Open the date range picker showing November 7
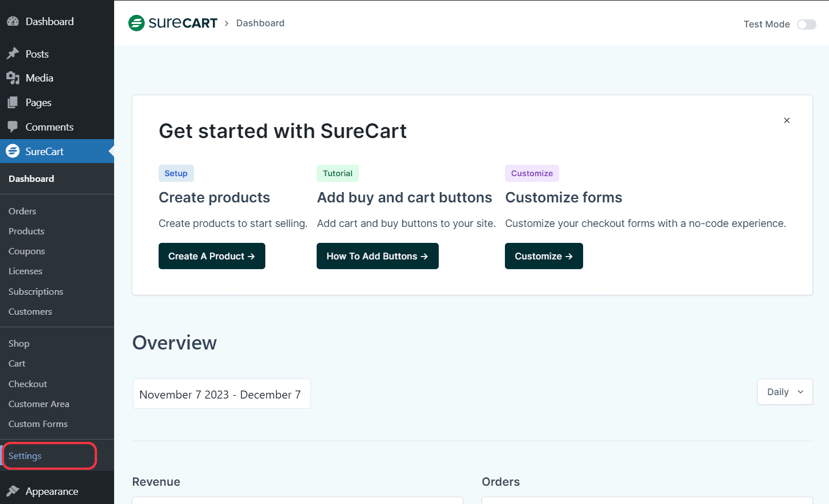 (221, 393)
